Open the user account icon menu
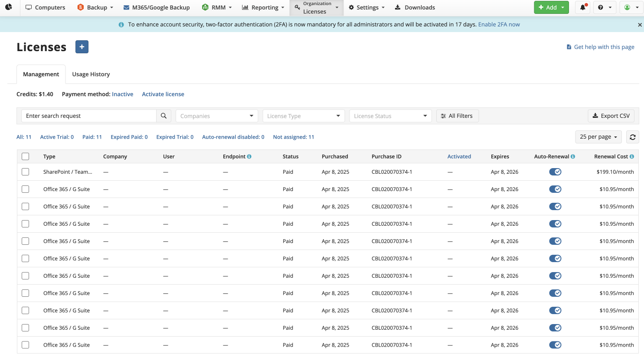Viewport: 644px width, 357px height. click(x=628, y=7)
